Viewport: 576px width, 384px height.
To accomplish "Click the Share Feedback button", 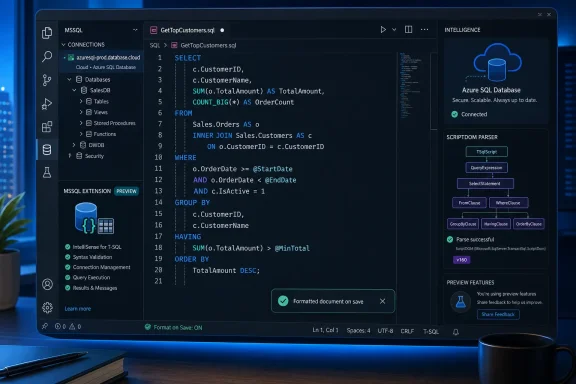I will (x=498, y=315).
